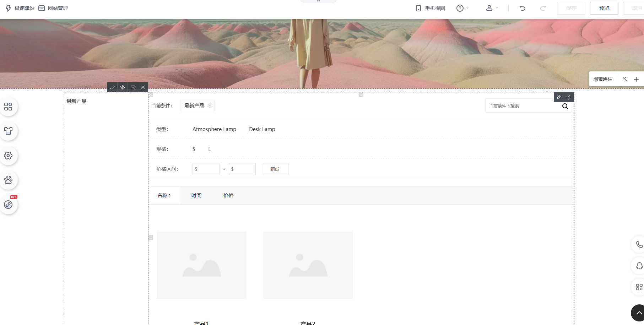Add a section with the plus icon
This screenshot has width=644, height=325.
point(636,79)
